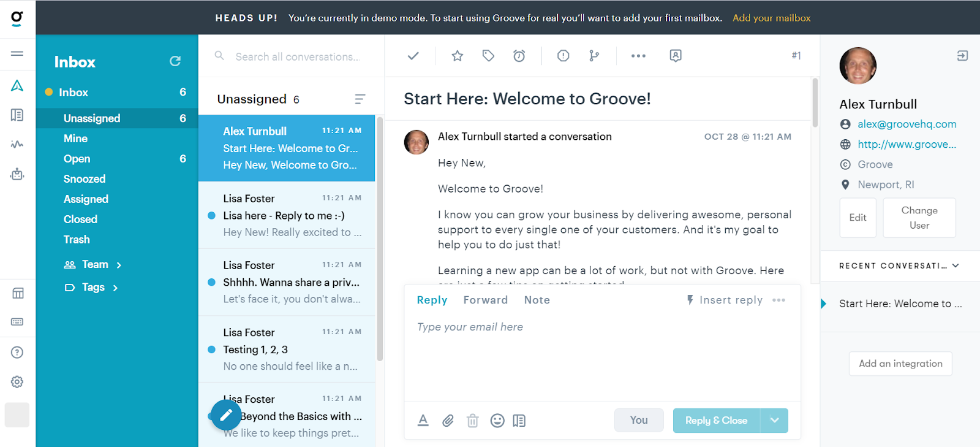Toggle the hamburger menu icon in left rail
The height and width of the screenshot is (447, 980).
(x=17, y=54)
